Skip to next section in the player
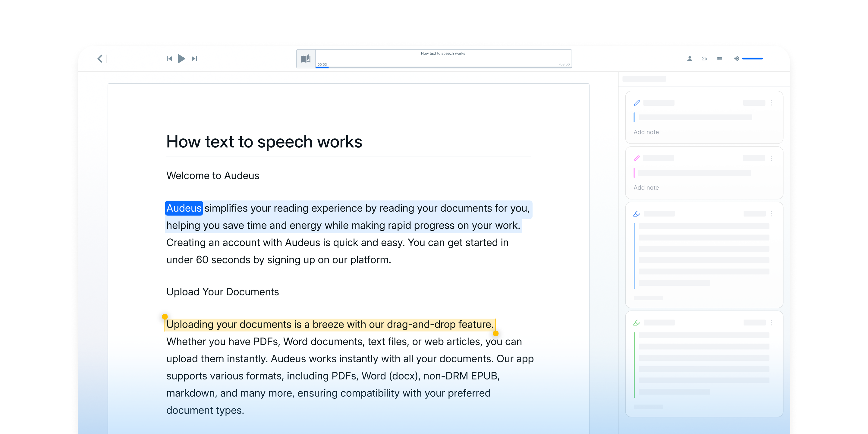Viewport: 868px width, 434px height. 194,59
